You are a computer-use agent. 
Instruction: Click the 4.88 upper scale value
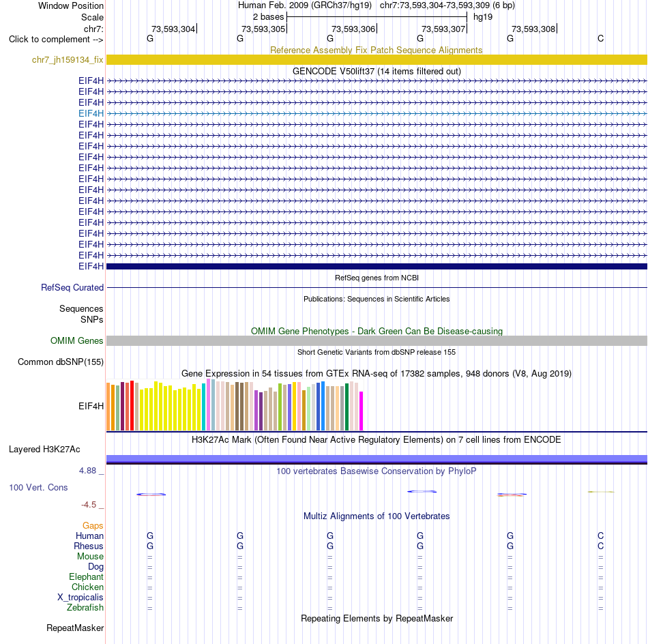(x=87, y=471)
